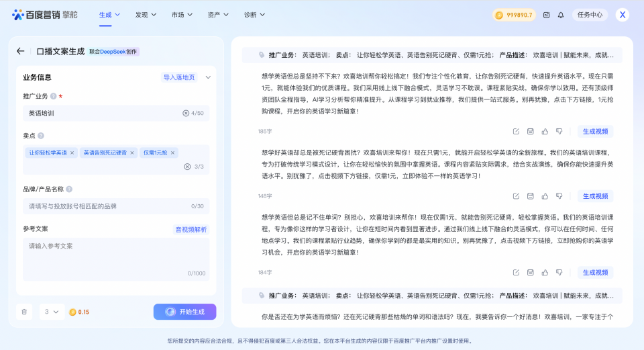This screenshot has width=644, height=350.
Task: Collapse the 业务信息 section
Action: (208, 77)
